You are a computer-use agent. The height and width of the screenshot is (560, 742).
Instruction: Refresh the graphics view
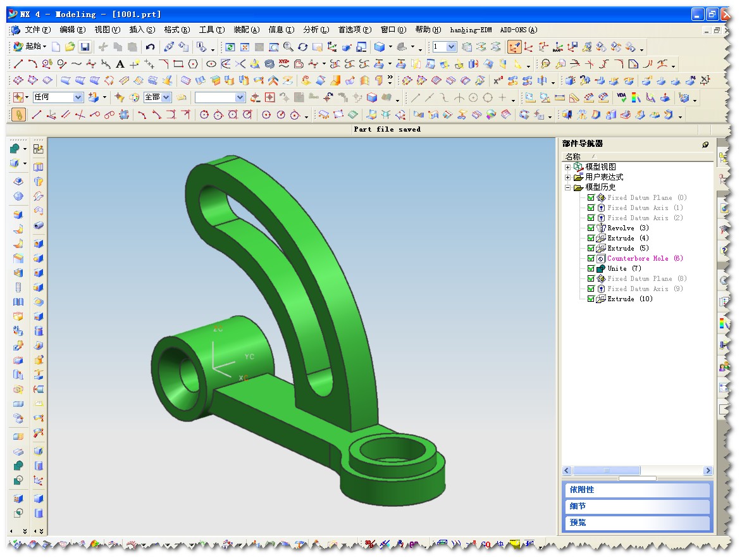[230, 47]
